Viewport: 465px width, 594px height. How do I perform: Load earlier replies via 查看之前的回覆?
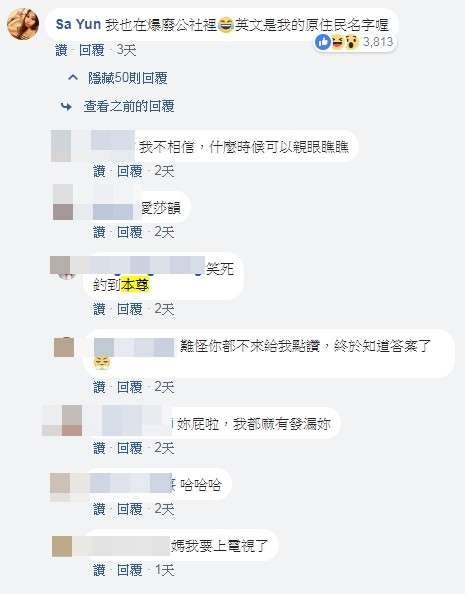pos(129,106)
